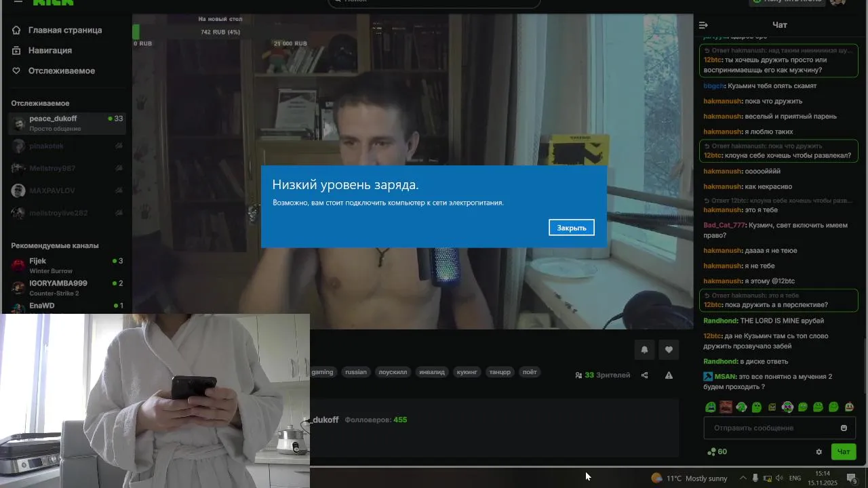This screenshot has width=868, height=488.
Task: Click the home icon in sidebar
Action: (x=17, y=30)
